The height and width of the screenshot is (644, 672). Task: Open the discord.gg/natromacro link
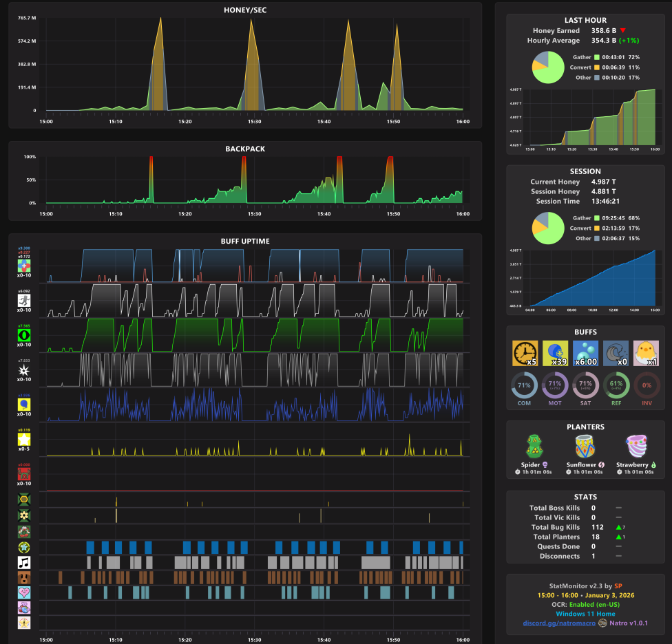coord(559,623)
